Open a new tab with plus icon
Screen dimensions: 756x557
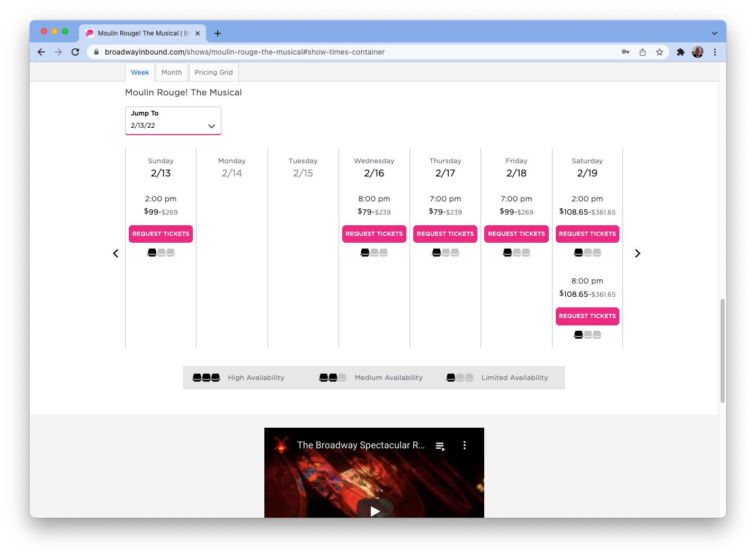[218, 33]
